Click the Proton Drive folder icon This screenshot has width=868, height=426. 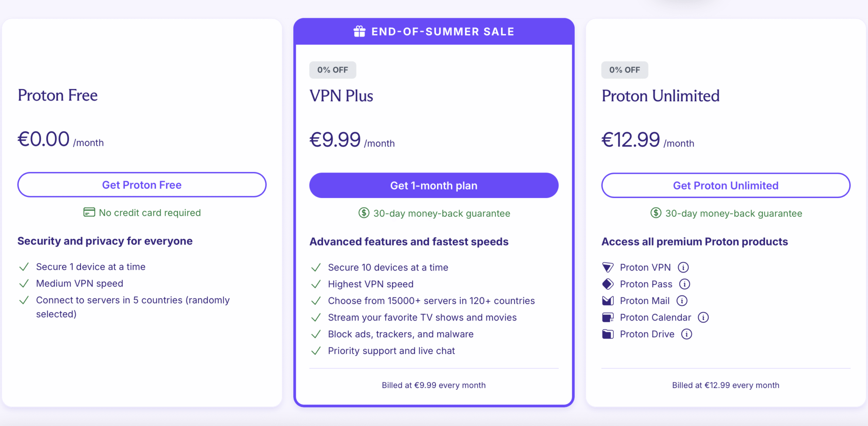pos(608,334)
